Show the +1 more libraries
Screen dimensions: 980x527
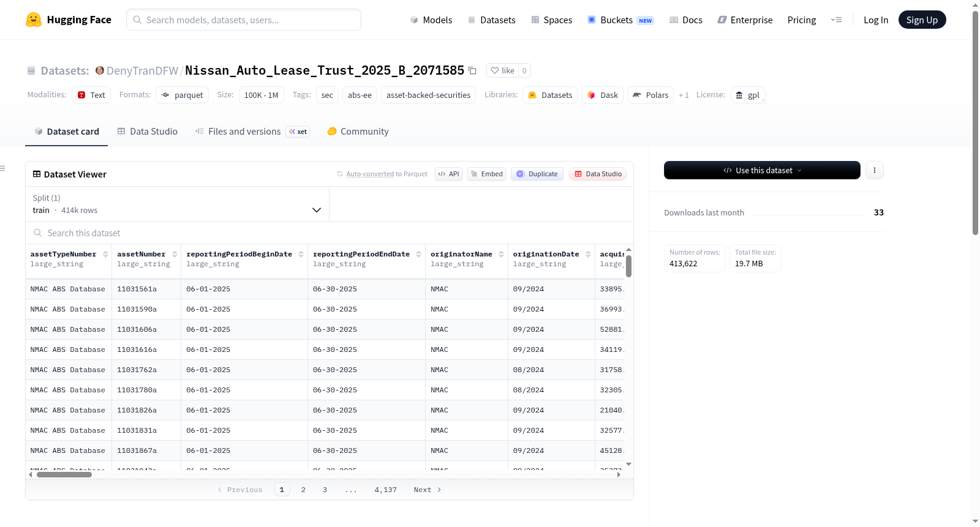point(684,95)
